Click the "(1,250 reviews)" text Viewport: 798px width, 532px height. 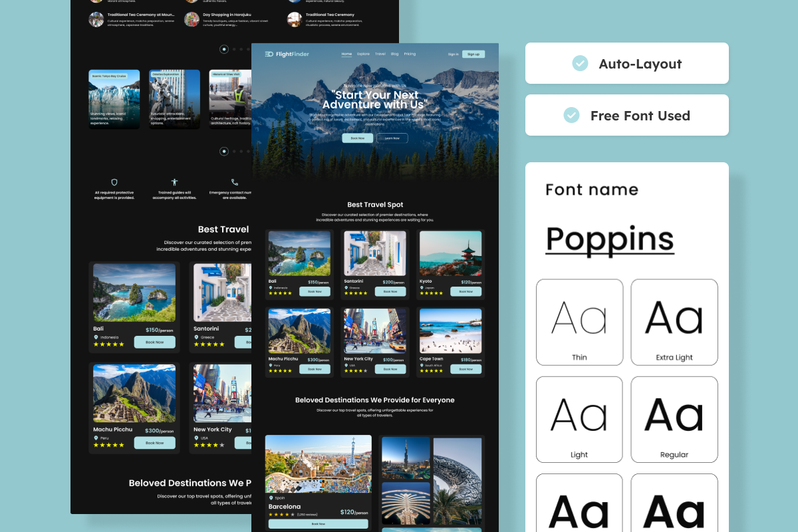pos(307,514)
